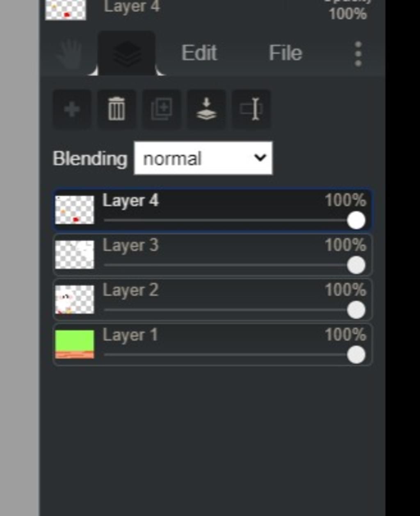
Task: Click the Layer 2 opacity slider handle
Action: pyautogui.click(x=356, y=310)
